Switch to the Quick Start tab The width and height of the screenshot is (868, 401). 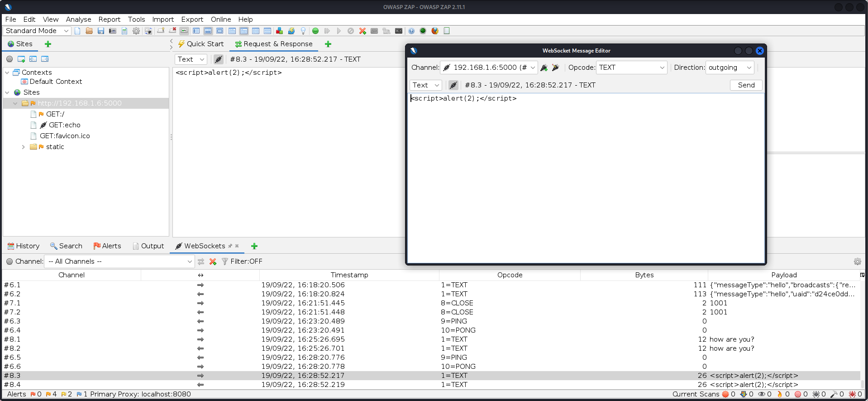pyautogui.click(x=200, y=44)
